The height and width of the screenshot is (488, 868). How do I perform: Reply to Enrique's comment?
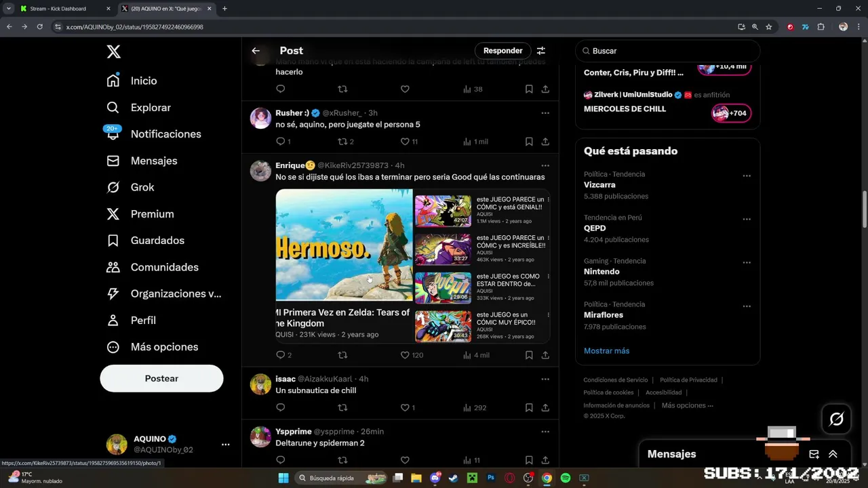[281, 355]
